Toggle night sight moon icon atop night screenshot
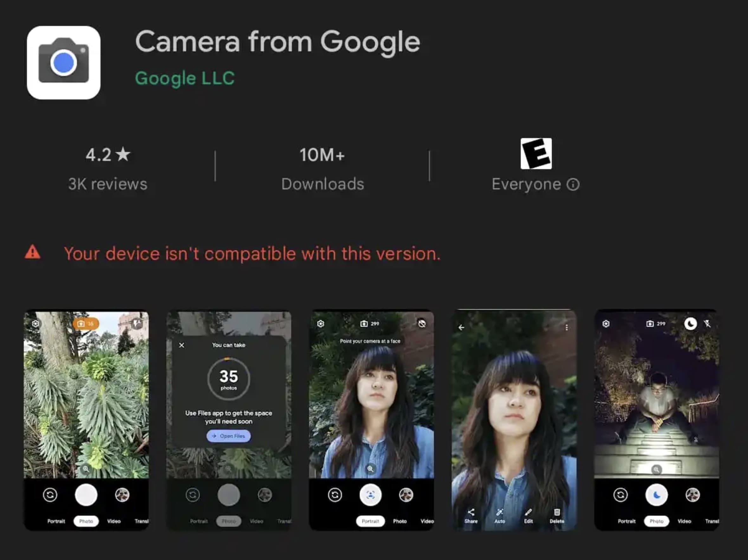The width and height of the screenshot is (748, 560). point(691,324)
